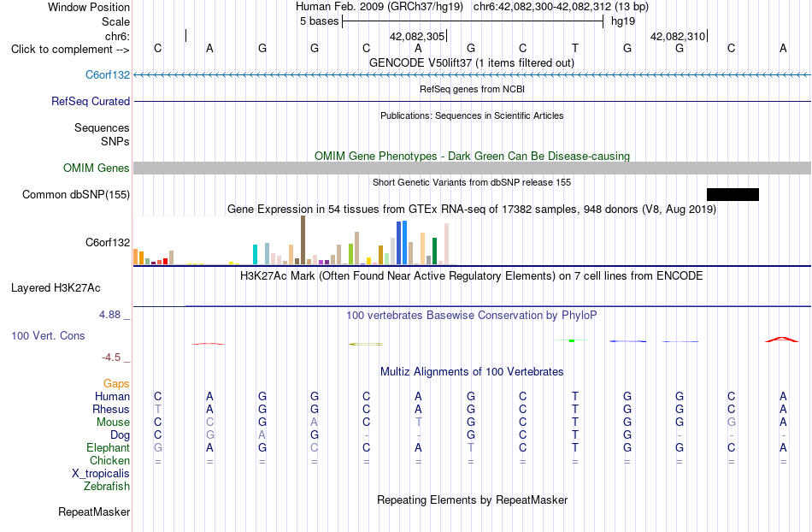Click the X_tropicalis species label

coord(101,474)
